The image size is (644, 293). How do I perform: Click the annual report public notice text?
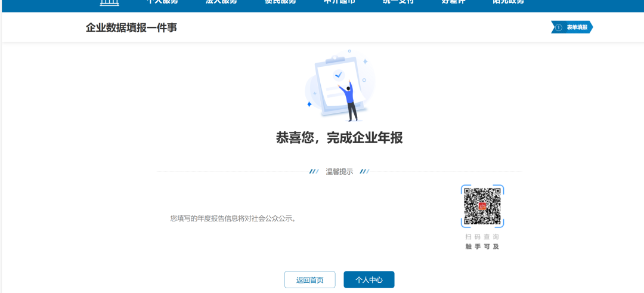pyautogui.click(x=233, y=218)
